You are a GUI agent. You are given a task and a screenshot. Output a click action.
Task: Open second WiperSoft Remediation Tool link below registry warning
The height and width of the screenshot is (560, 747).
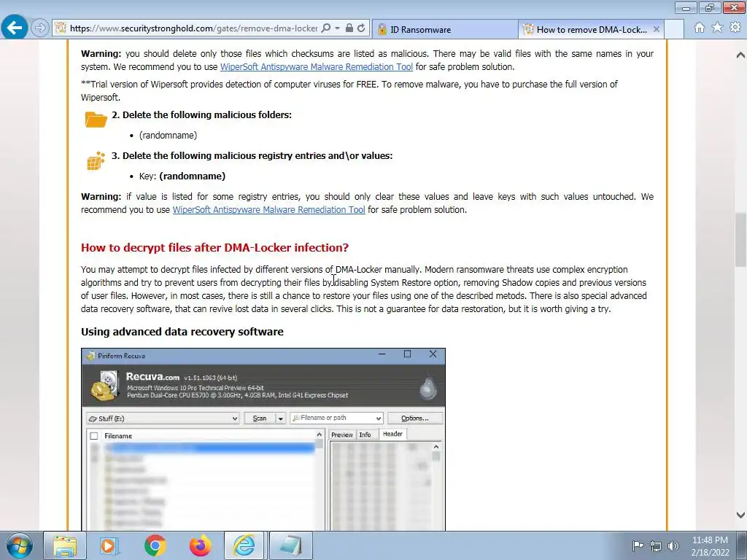point(268,209)
